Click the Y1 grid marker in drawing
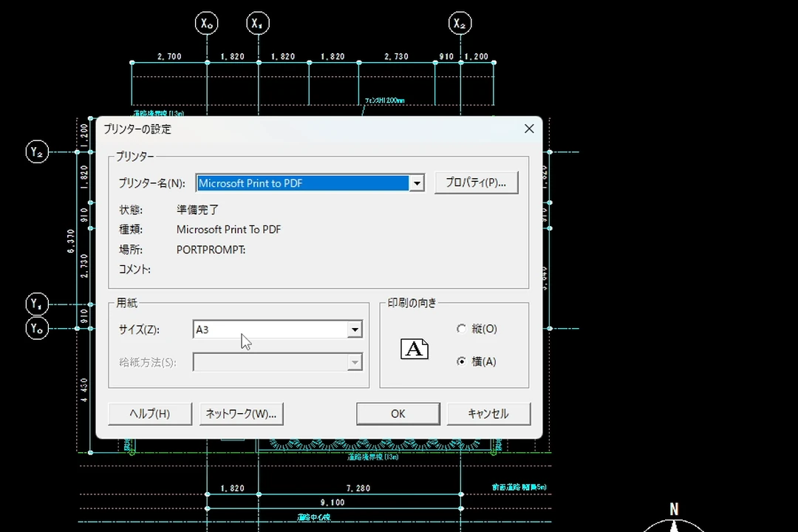Image resolution: width=798 pixels, height=532 pixels. pos(37,304)
